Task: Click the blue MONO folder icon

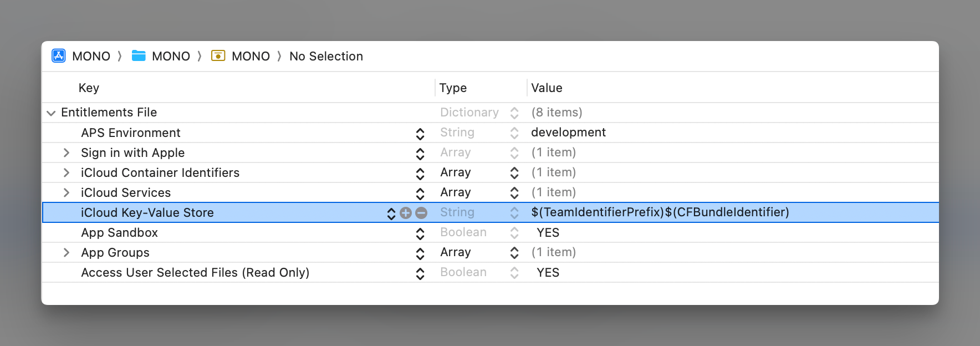Action: 139,56
